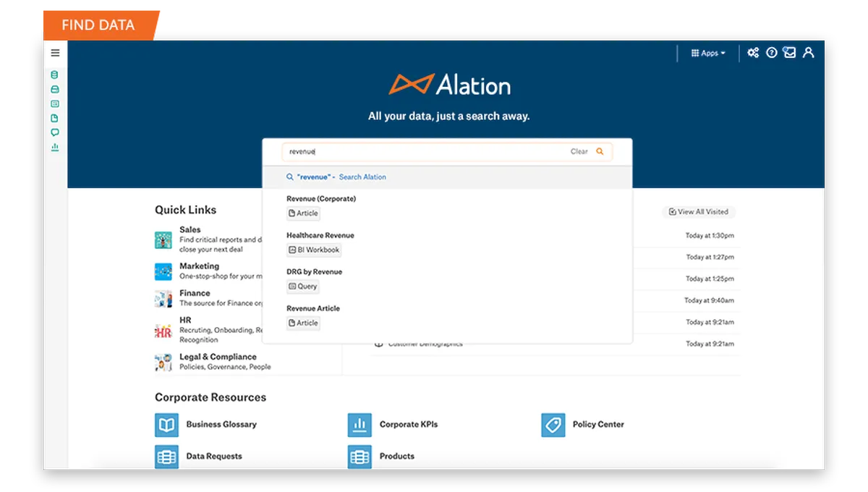Open the inbox notifications icon
Image resolution: width=868 pixels, height=492 pixels.
coord(790,52)
